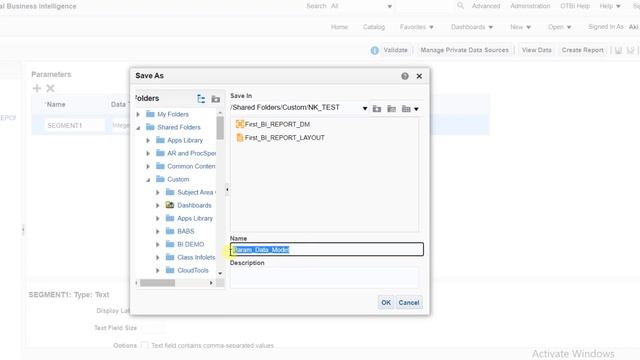The width and height of the screenshot is (640, 360).
Task: Select Dashboards folder icon under Custom
Action: coord(170,205)
